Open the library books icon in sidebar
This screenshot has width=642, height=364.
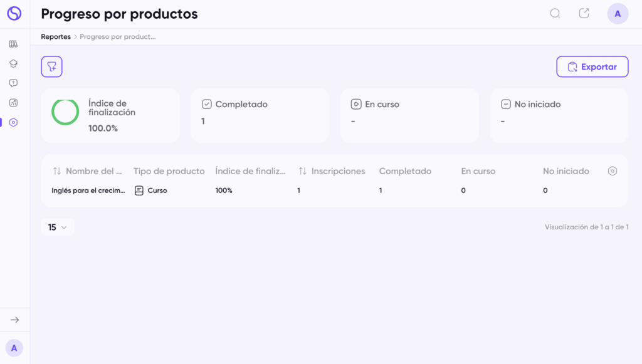pyautogui.click(x=14, y=44)
